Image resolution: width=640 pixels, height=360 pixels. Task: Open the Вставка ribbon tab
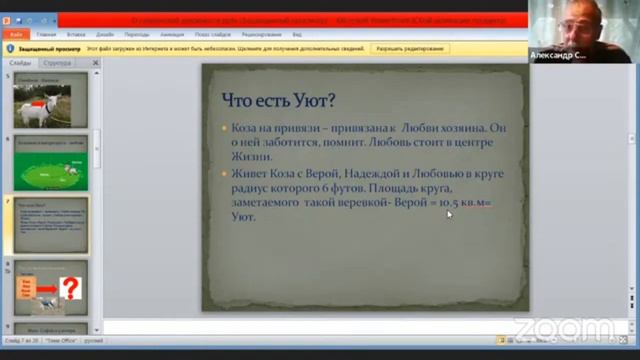click(x=76, y=35)
